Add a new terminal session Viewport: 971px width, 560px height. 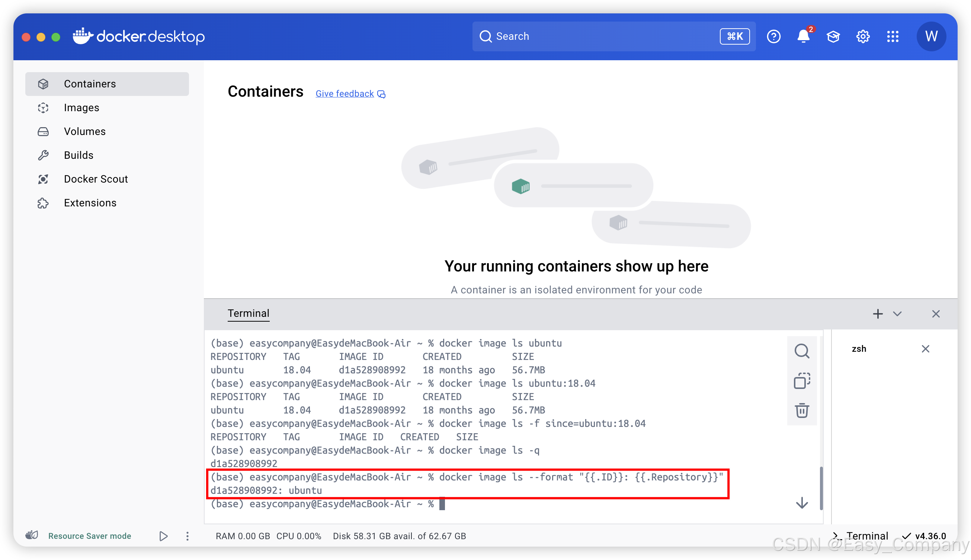pos(878,314)
